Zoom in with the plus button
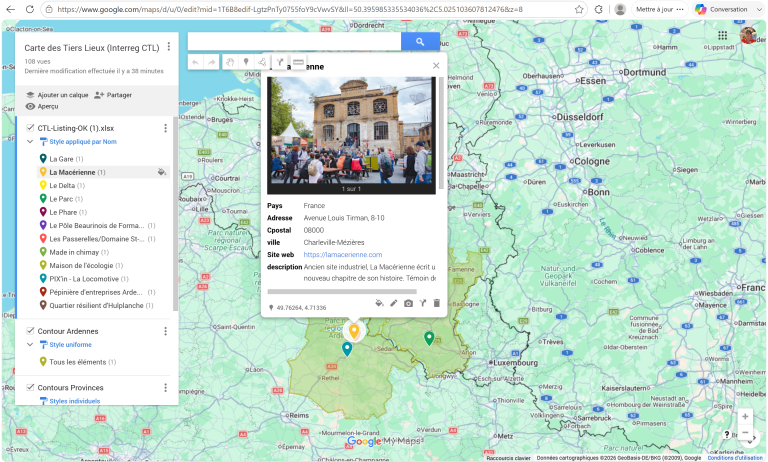Image resolution: width=768 pixels, height=462 pixels. point(745,416)
